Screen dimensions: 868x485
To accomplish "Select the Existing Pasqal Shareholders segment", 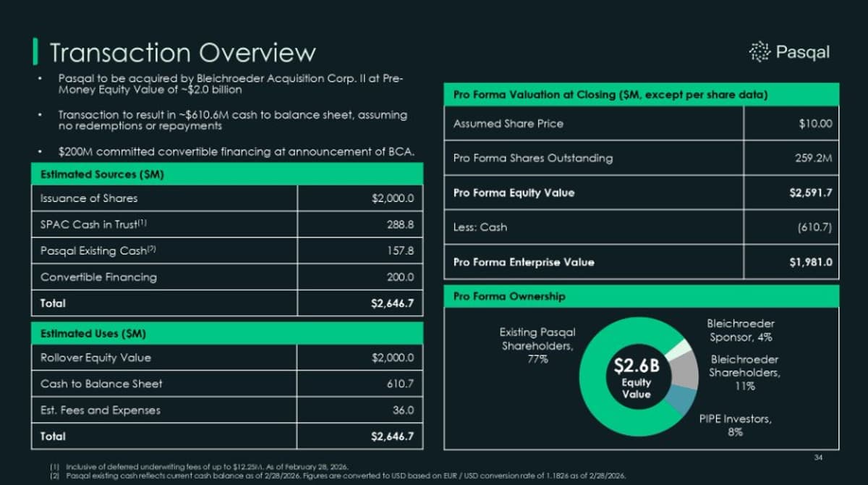I will click(x=593, y=376).
